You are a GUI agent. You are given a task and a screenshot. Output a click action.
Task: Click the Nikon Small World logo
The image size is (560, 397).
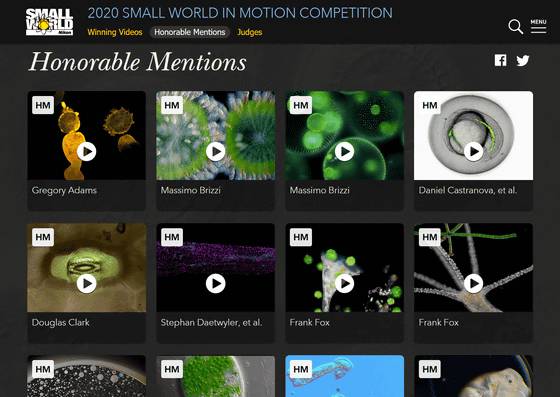[x=49, y=22]
